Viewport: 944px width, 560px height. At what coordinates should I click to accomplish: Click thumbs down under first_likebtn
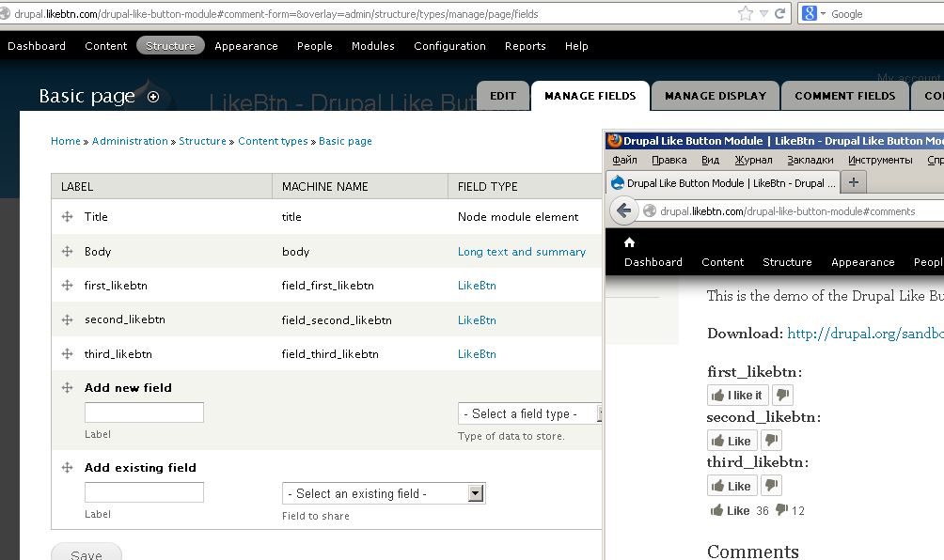[782, 396]
